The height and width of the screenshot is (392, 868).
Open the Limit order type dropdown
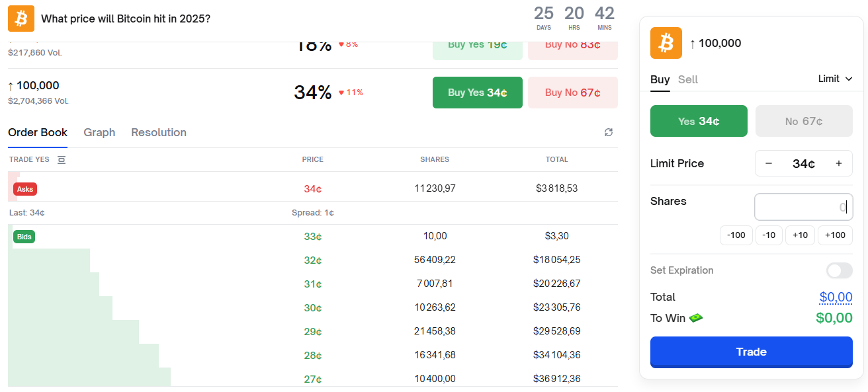pyautogui.click(x=835, y=78)
